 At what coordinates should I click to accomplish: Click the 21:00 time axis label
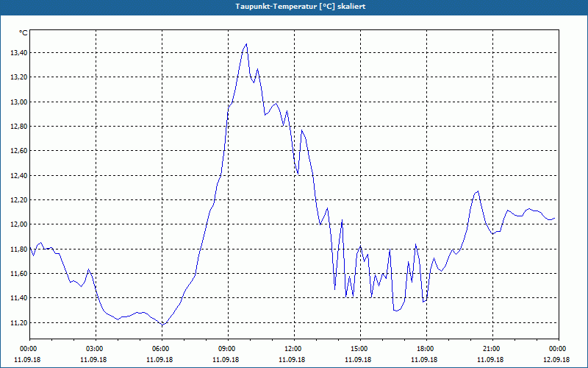pos(492,349)
